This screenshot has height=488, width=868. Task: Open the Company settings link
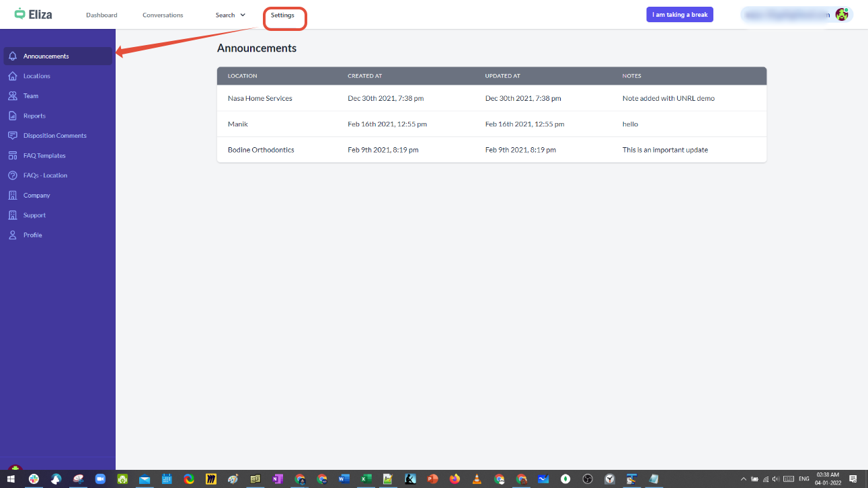coord(36,196)
